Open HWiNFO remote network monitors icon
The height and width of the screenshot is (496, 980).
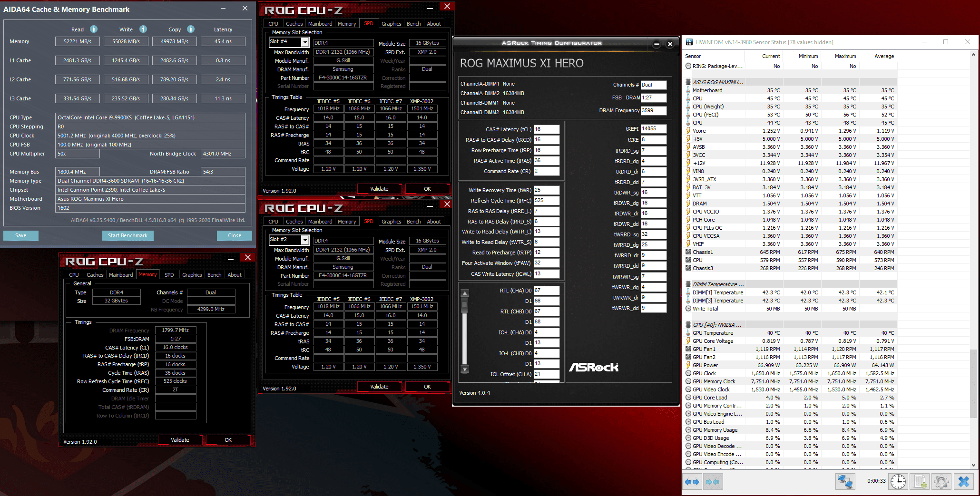[845, 481]
